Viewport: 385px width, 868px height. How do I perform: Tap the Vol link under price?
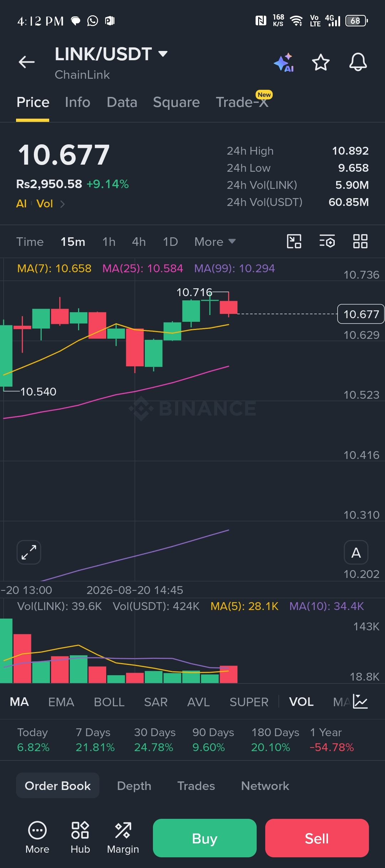45,203
